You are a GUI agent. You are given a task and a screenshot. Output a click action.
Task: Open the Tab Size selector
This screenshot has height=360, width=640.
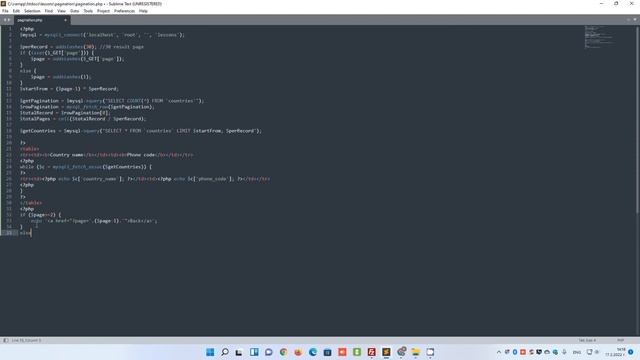[587, 340]
